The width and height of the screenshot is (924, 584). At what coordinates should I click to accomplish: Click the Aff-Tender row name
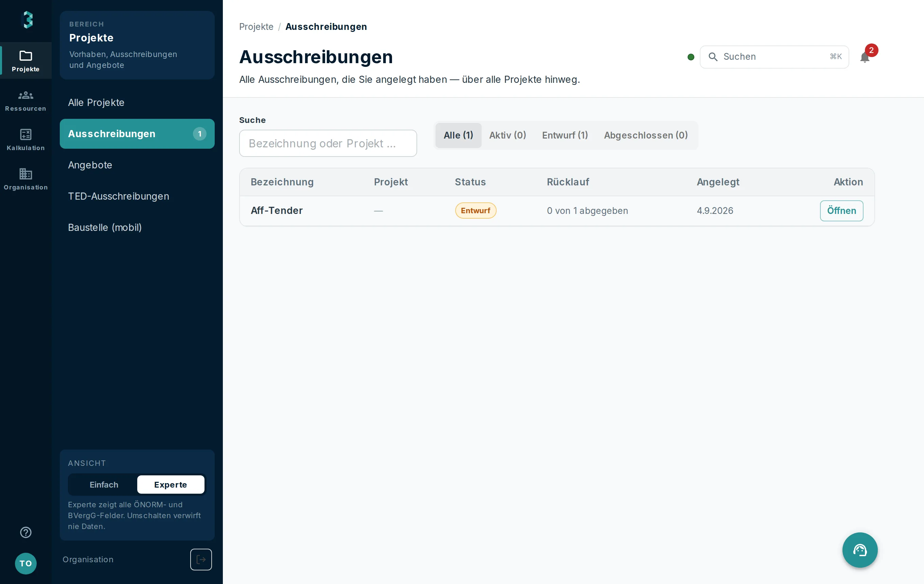(x=277, y=211)
